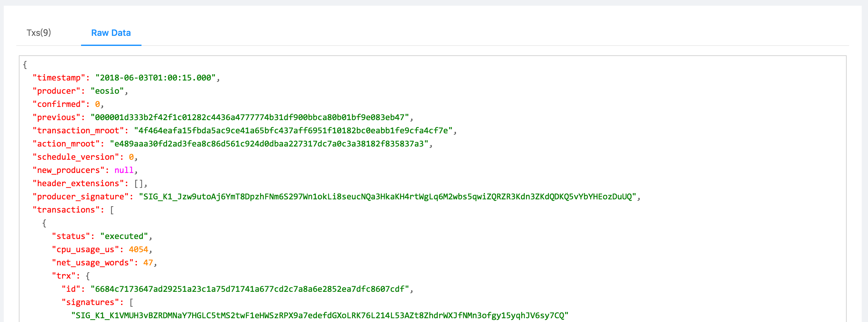Viewport: 868px width, 322px height.
Task: Click the producer value "eosio"
Action: tap(107, 91)
